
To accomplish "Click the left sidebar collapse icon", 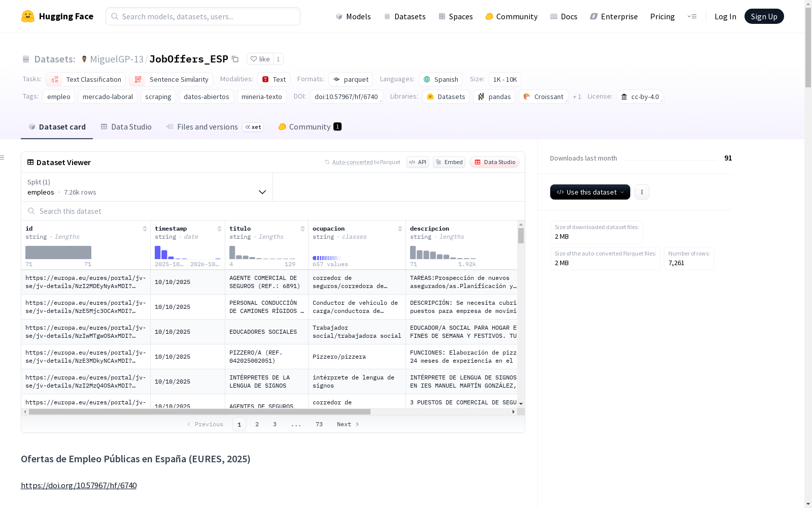I will click(x=3, y=157).
